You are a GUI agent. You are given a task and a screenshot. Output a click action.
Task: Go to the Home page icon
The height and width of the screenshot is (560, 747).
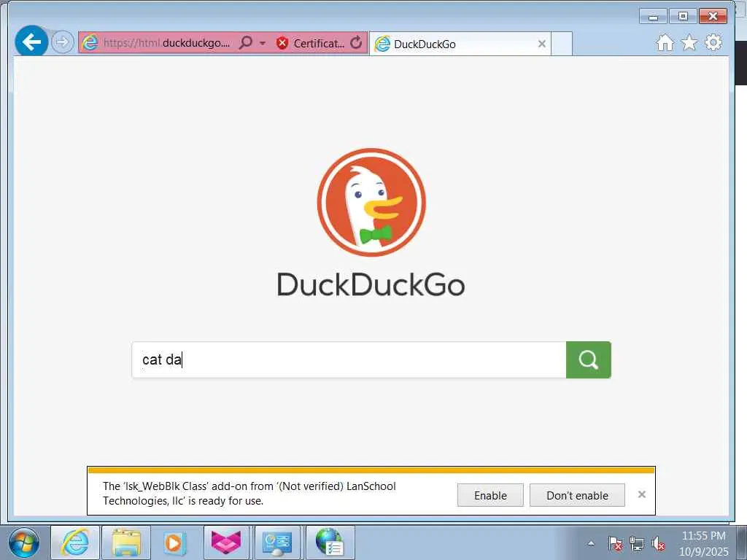pyautogui.click(x=665, y=43)
